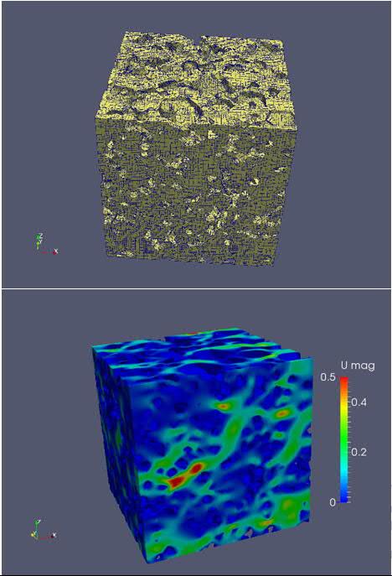The width and height of the screenshot is (392, 576).
Task: Click the orientation axes in the top view
Action: click(46, 244)
